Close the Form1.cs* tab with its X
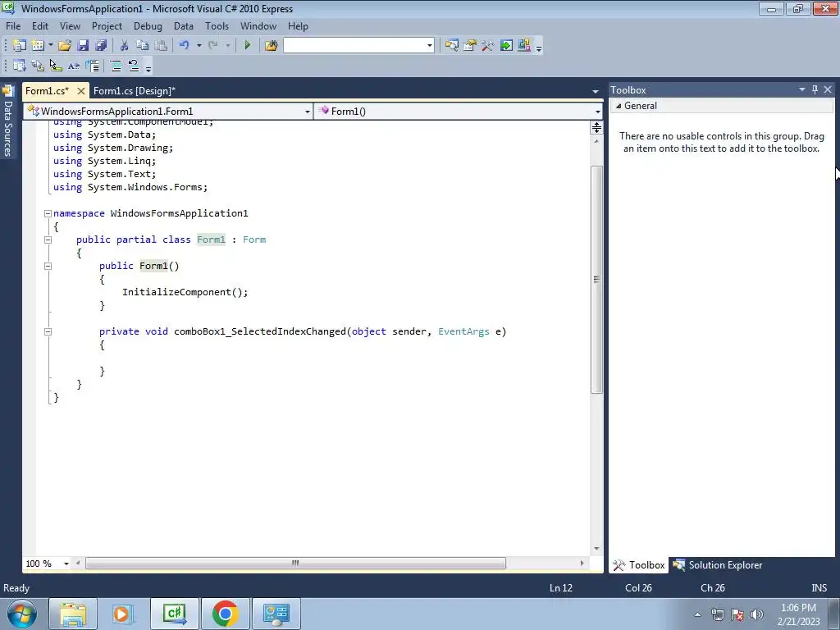840x630 pixels. pyautogui.click(x=81, y=91)
